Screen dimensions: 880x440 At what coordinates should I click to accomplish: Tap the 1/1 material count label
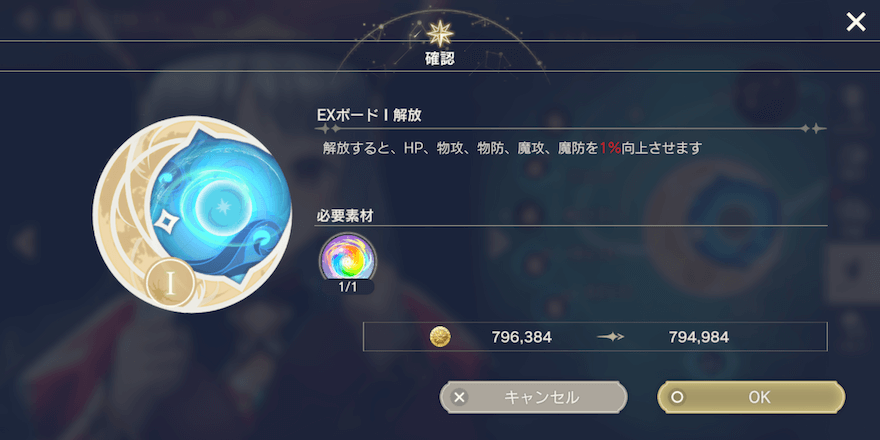[x=348, y=286]
